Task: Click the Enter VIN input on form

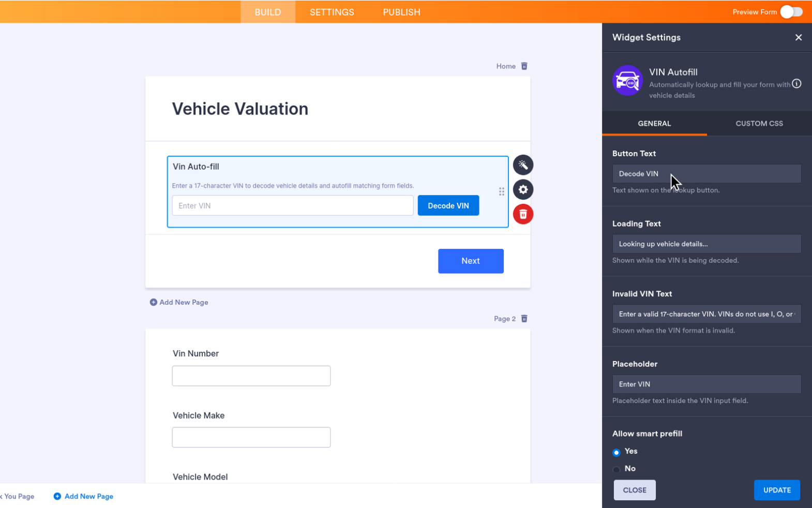Action: pyautogui.click(x=293, y=205)
